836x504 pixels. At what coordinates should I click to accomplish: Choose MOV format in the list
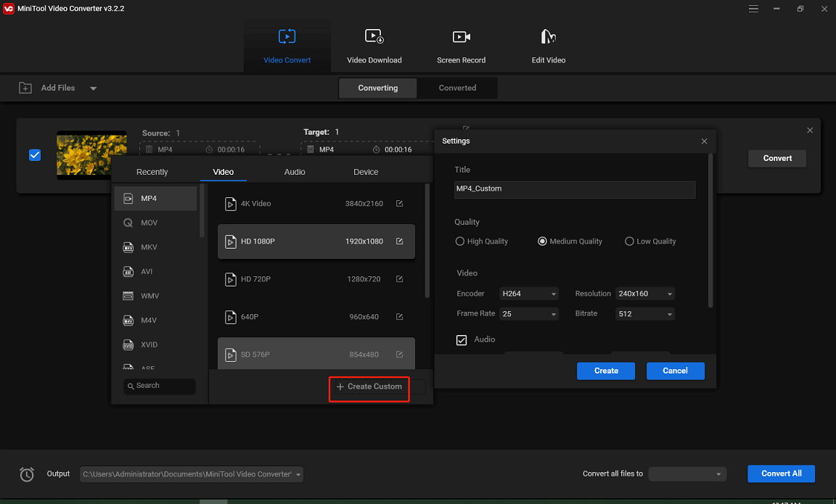pyautogui.click(x=156, y=223)
